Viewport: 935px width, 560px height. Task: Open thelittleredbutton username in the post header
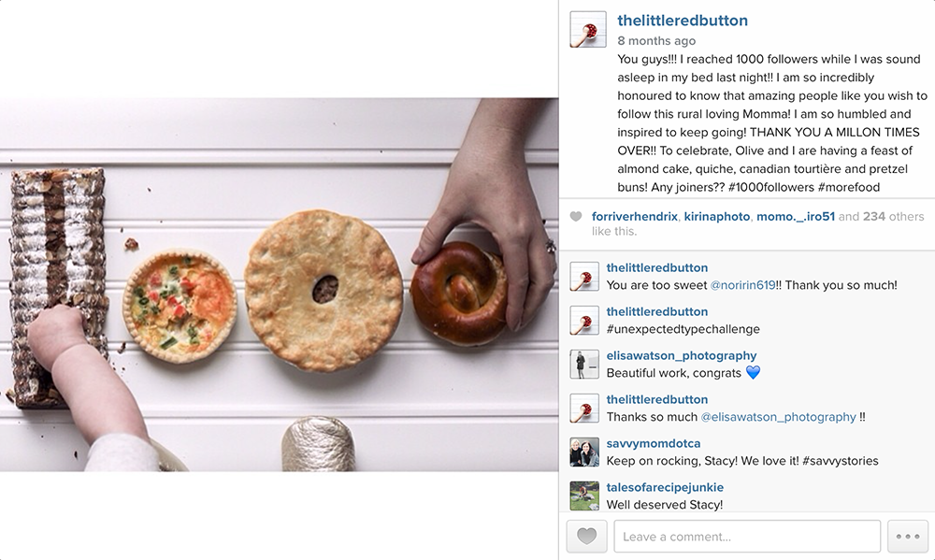[x=683, y=21]
